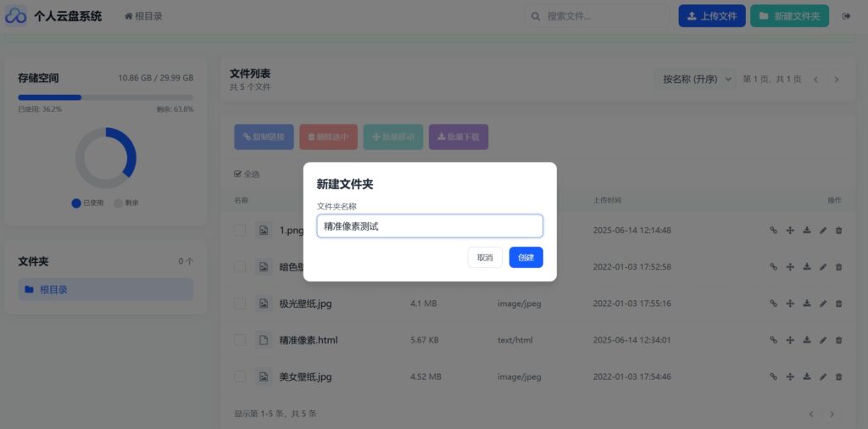The height and width of the screenshot is (429, 868).
Task: Download 极光壁纸.jpg via its download icon
Action: point(807,304)
